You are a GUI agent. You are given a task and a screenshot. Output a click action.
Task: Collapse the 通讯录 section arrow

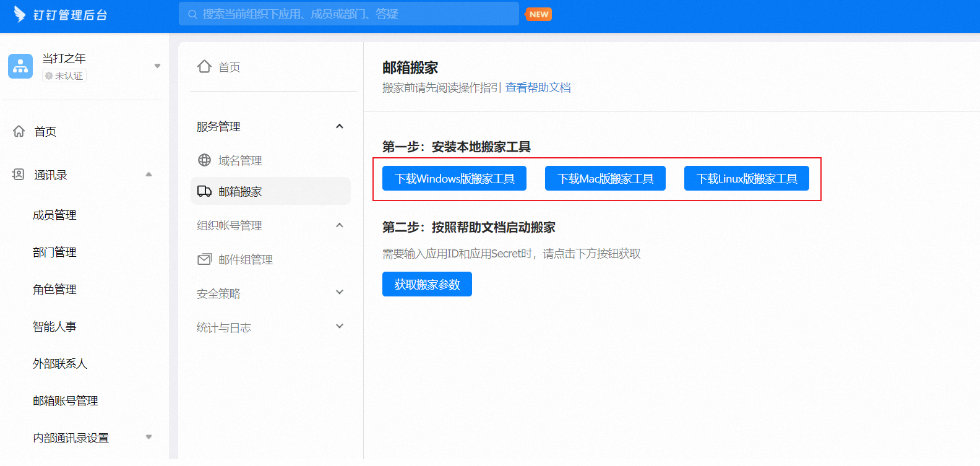click(x=148, y=175)
